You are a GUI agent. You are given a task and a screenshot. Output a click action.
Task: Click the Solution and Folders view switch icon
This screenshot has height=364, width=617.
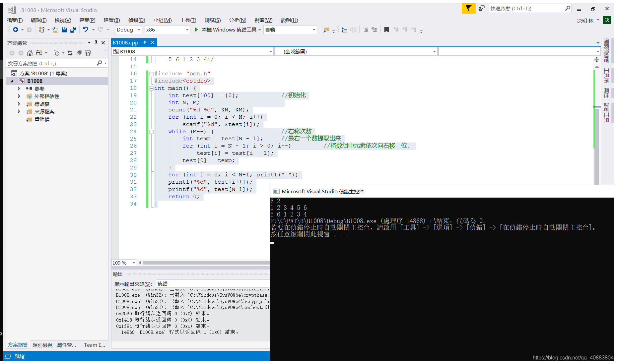click(x=39, y=53)
